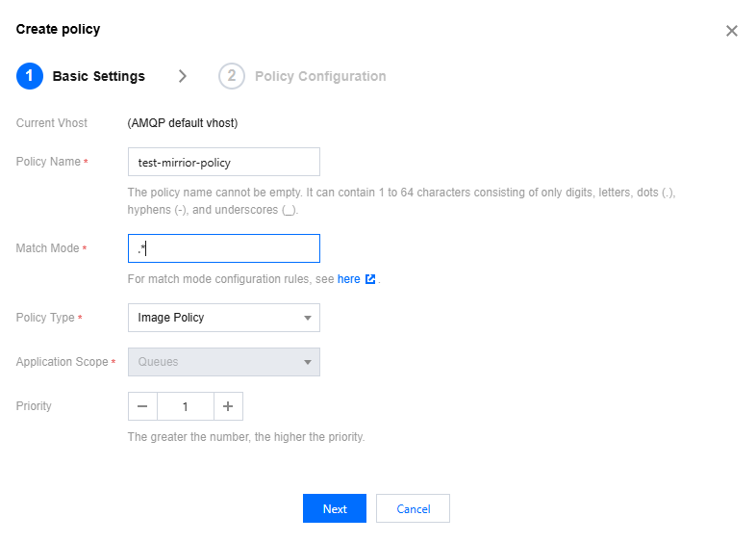Click the Policy Name input field

click(x=223, y=162)
